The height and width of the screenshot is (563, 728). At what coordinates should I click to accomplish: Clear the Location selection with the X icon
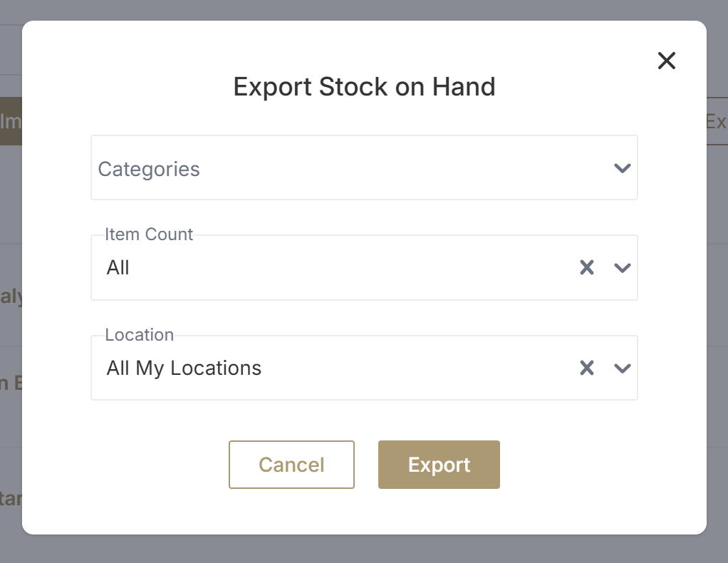click(586, 368)
